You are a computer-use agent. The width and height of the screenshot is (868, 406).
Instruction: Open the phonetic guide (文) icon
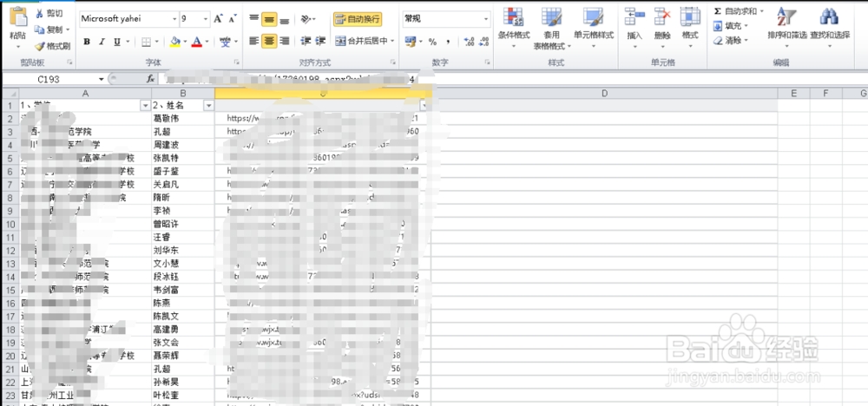tap(225, 42)
